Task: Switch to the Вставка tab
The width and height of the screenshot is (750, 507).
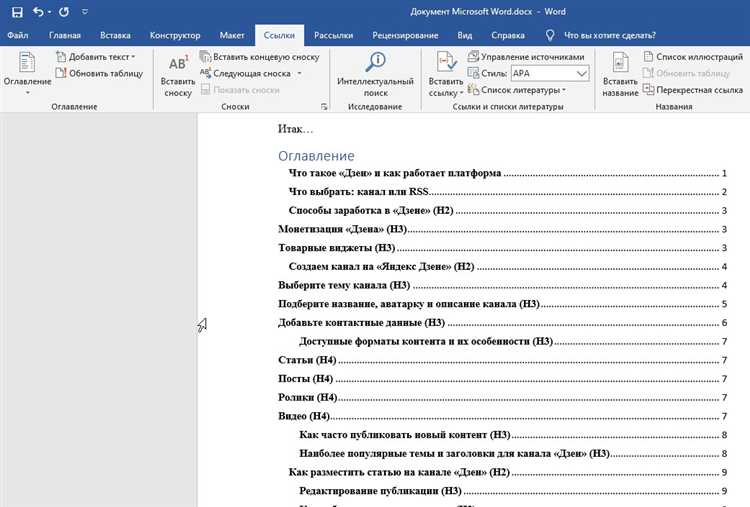Action: (x=115, y=35)
